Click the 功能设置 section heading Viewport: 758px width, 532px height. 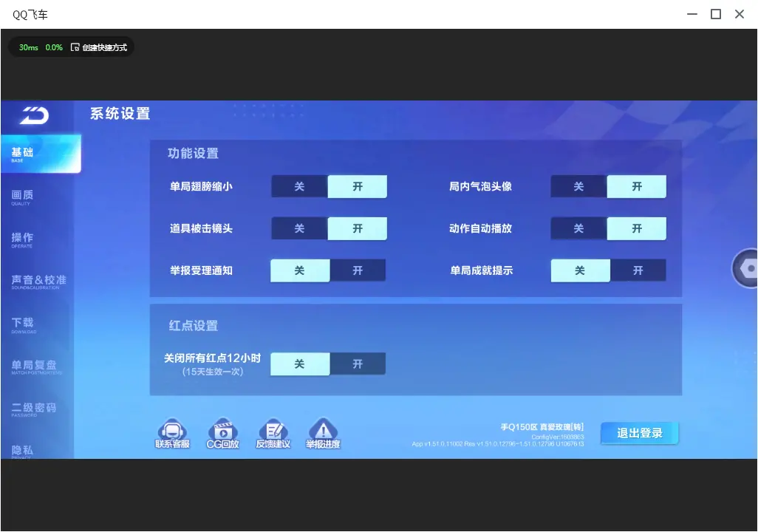click(x=193, y=153)
